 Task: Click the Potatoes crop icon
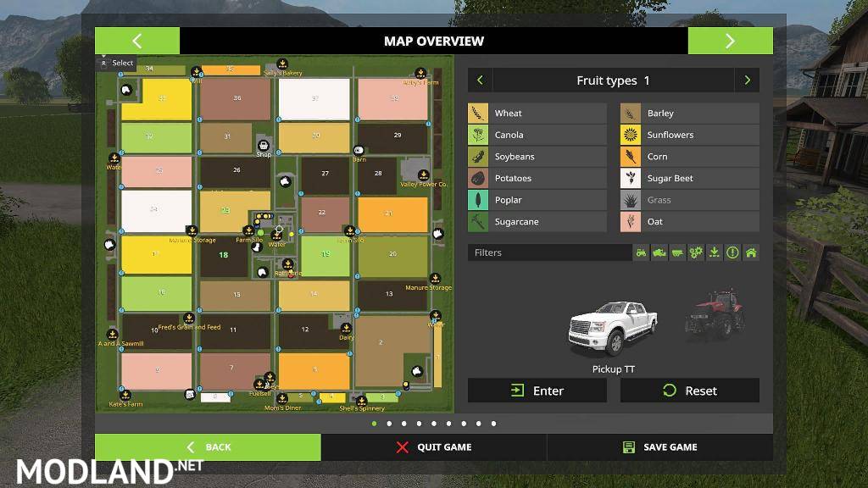478,178
